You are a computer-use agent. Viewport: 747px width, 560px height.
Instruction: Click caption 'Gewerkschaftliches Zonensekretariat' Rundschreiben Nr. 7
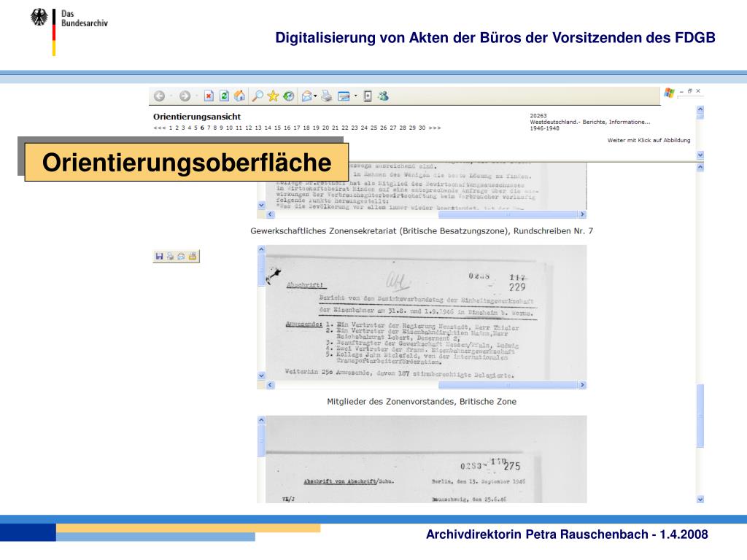[422, 231]
